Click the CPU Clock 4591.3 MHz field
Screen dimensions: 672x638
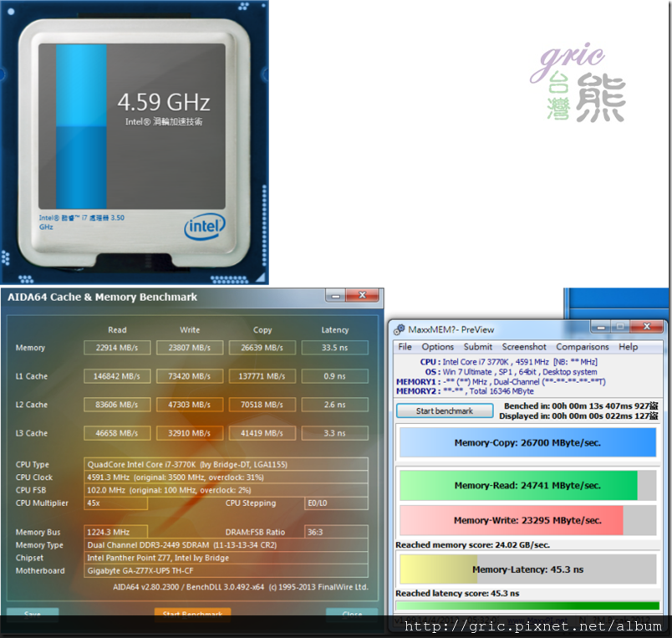tap(226, 477)
